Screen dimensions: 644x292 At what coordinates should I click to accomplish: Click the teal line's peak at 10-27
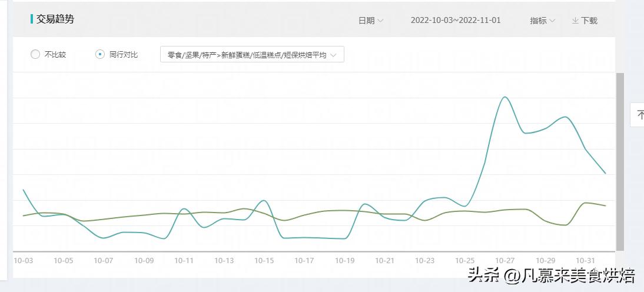pos(504,97)
